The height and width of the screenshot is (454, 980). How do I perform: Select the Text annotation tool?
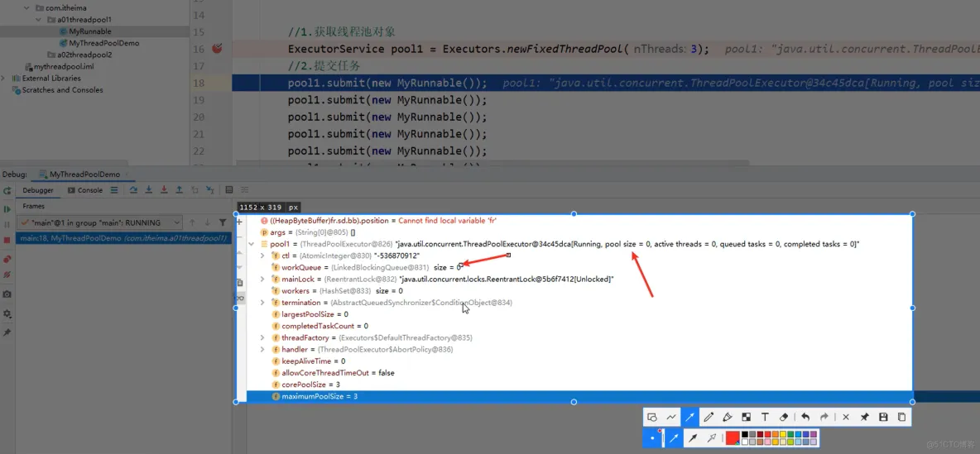click(x=765, y=417)
